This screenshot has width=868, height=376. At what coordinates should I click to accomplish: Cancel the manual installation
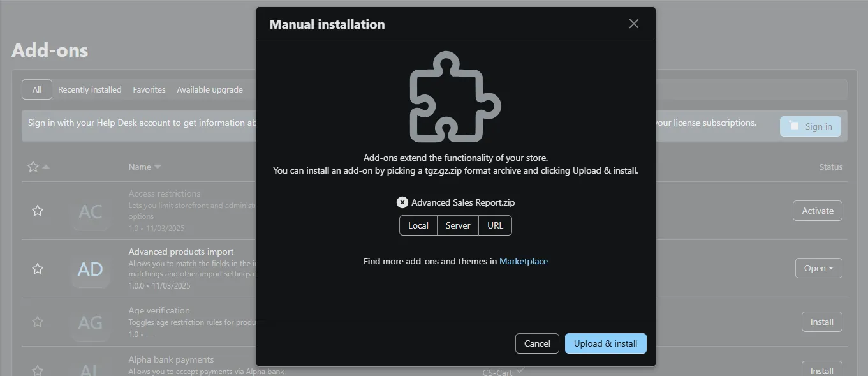(537, 343)
